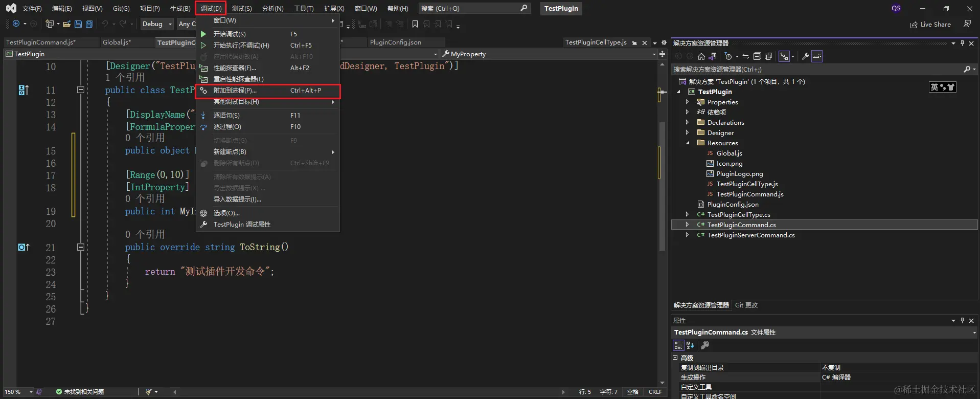The width and height of the screenshot is (980, 399).
Task: Click the Live Share button
Action: coord(930,24)
